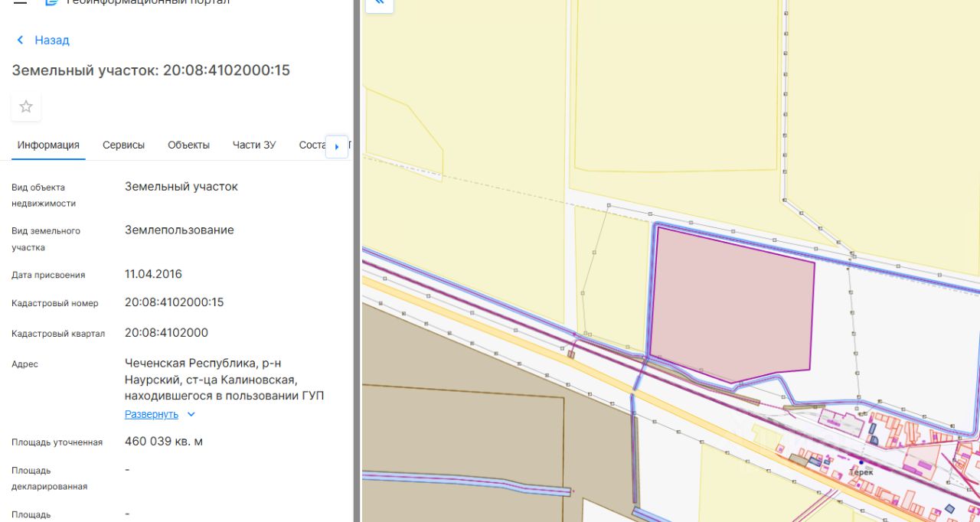The width and height of the screenshot is (980, 522).
Task: Click chevron next to Развернуть
Action: [191, 414]
